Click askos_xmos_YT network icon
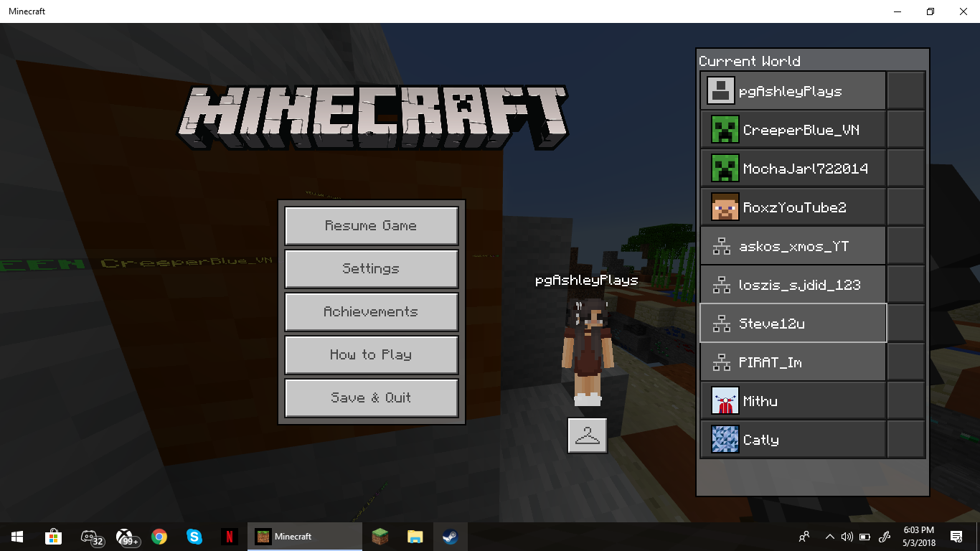This screenshot has width=980, height=551. (x=721, y=246)
